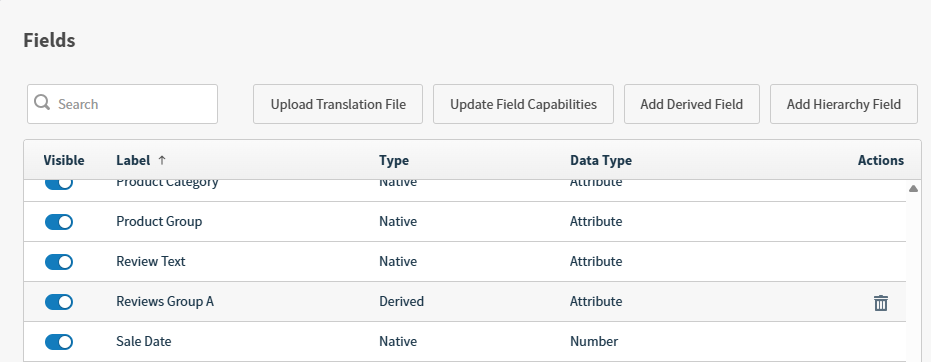Click Native type in Review Text row

pos(398,261)
